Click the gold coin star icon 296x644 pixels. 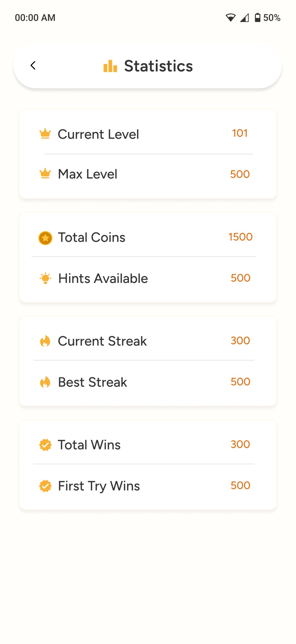point(45,238)
